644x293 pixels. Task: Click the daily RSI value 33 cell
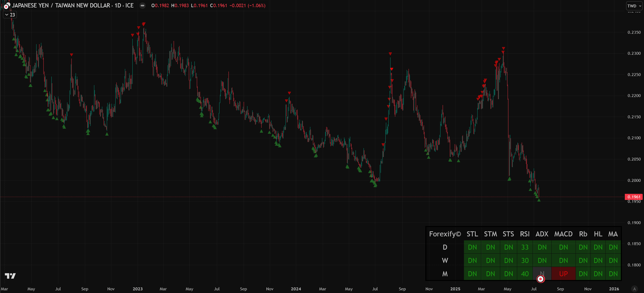click(525, 247)
